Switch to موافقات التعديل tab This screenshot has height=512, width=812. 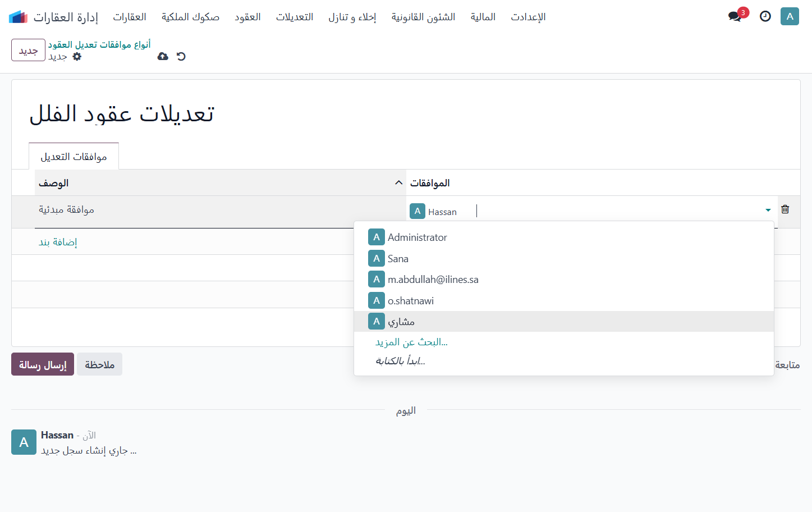pos(74,157)
